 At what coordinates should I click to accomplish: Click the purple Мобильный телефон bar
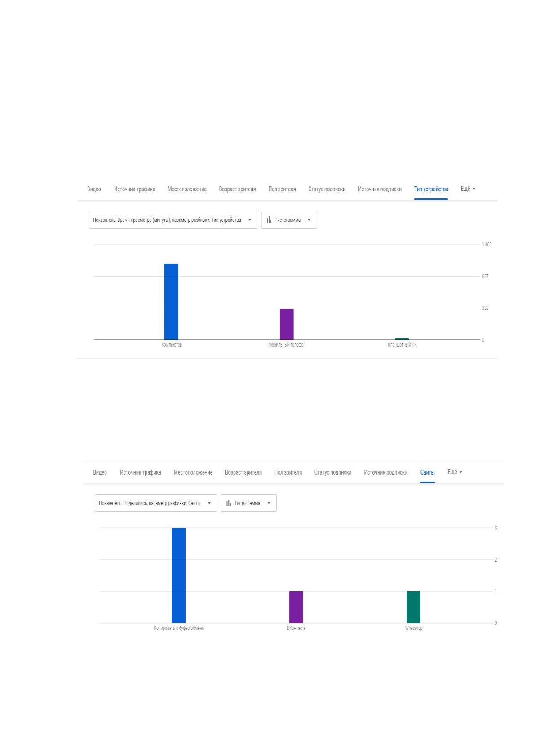(x=287, y=324)
